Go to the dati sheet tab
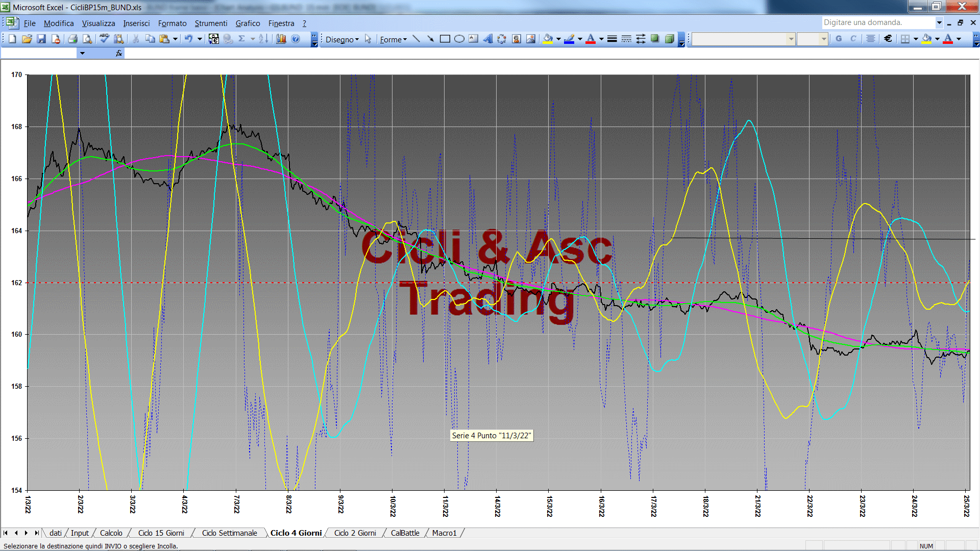This screenshot has width=980, height=551. 56,533
